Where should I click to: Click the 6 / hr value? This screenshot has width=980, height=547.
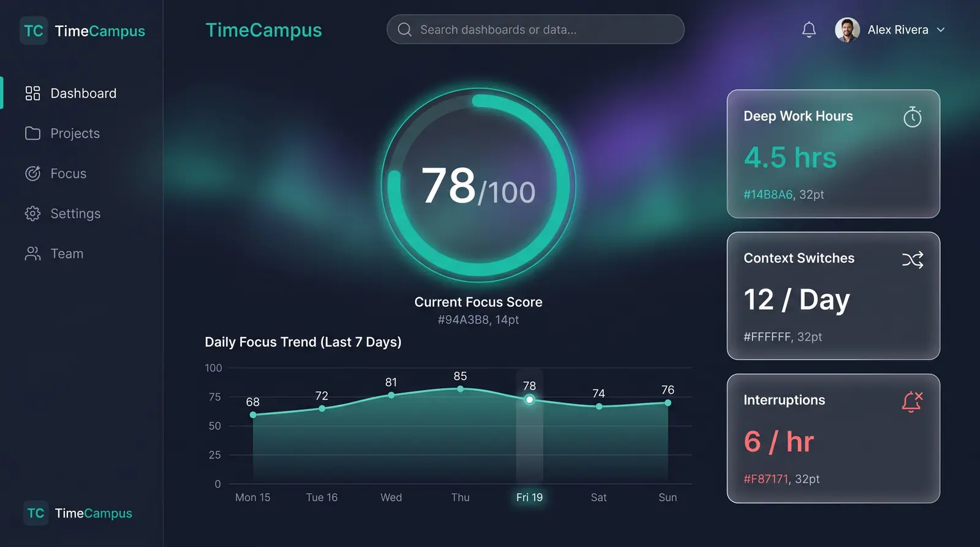779,442
